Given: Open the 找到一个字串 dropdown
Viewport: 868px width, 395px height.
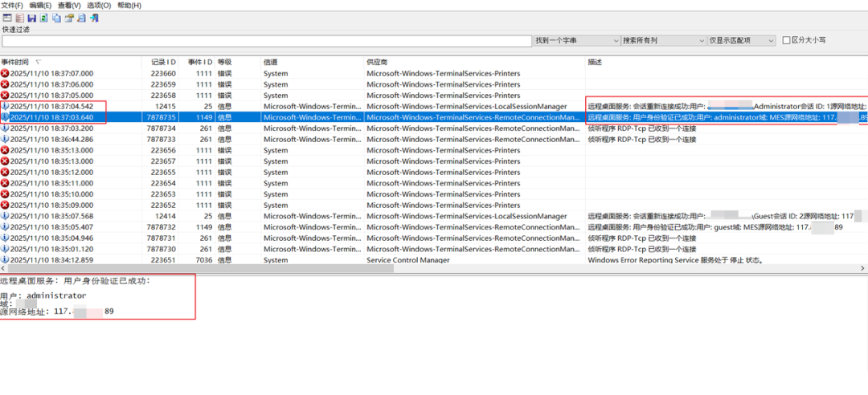Looking at the screenshot, I should tap(577, 40).
